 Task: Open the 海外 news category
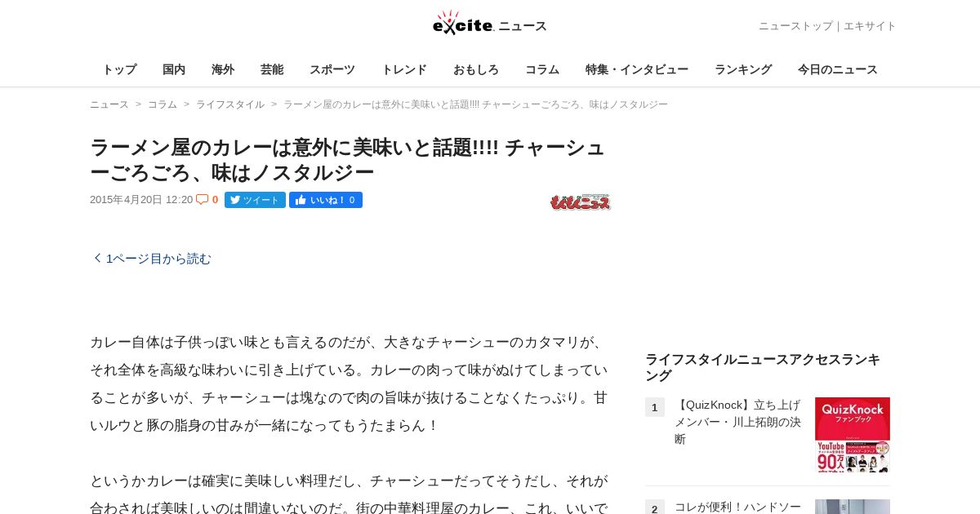[223, 69]
